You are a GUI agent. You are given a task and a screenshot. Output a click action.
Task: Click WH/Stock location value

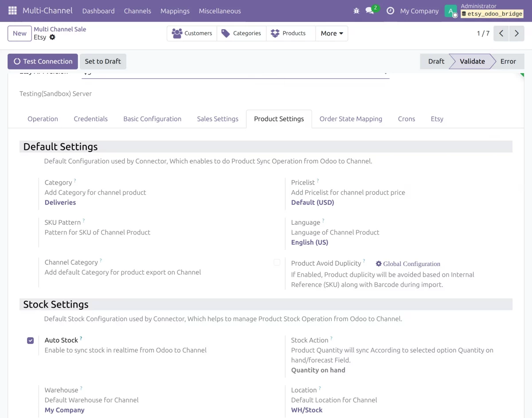tap(307, 410)
